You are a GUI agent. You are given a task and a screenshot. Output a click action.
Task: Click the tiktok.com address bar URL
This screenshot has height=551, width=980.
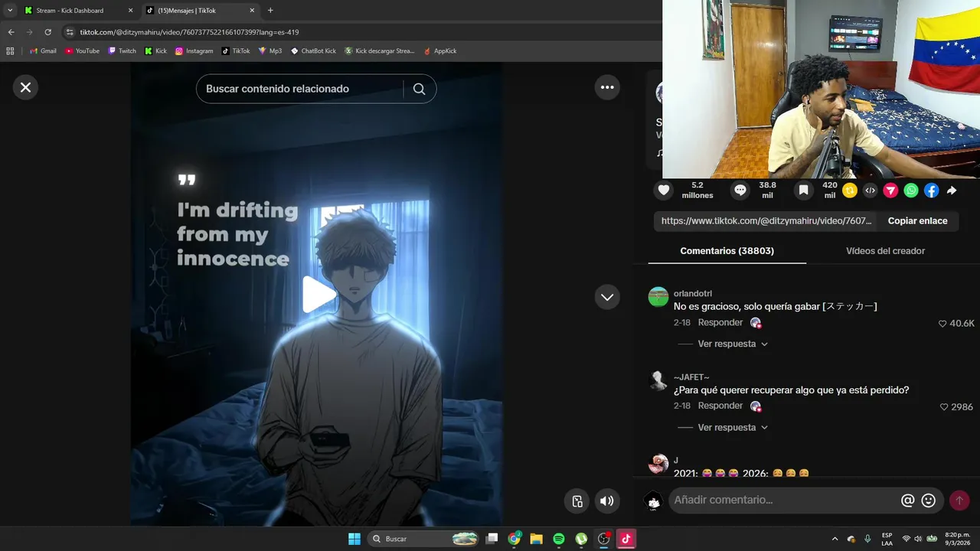click(x=189, y=32)
